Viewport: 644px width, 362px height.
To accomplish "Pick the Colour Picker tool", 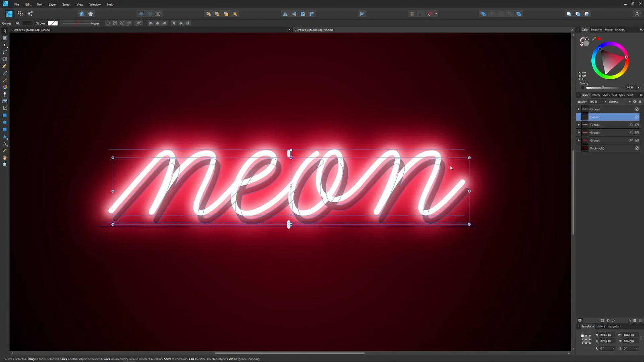I will (x=5, y=150).
